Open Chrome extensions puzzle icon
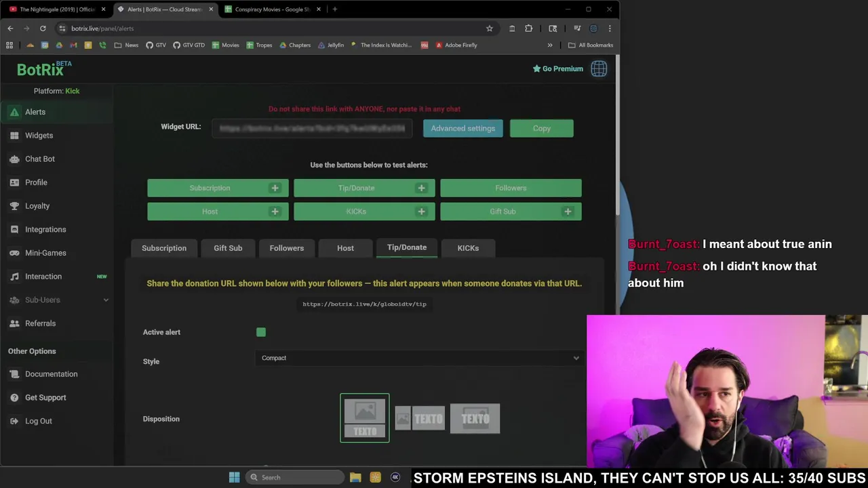Screen dimensions: 868x488 pos(529,28)
